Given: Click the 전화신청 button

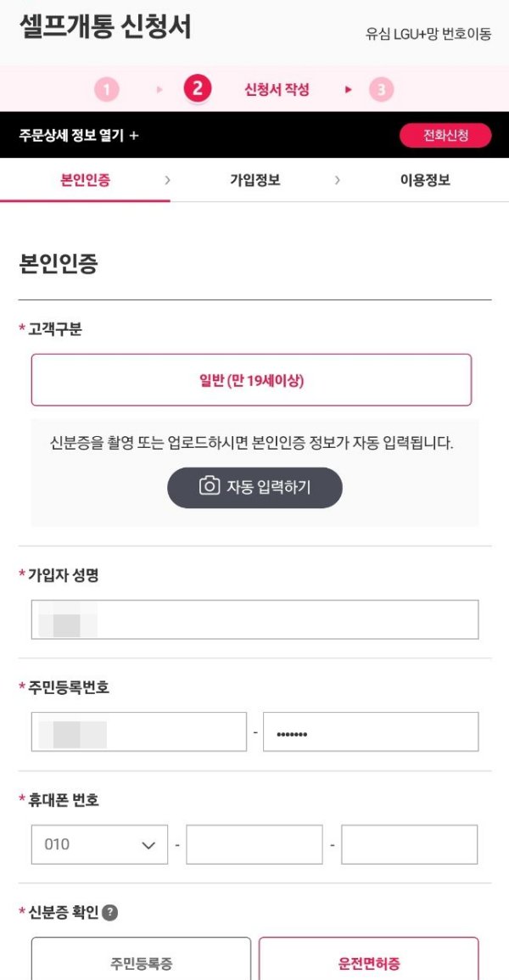Looking at the screenshot, I should coord(447,135).
